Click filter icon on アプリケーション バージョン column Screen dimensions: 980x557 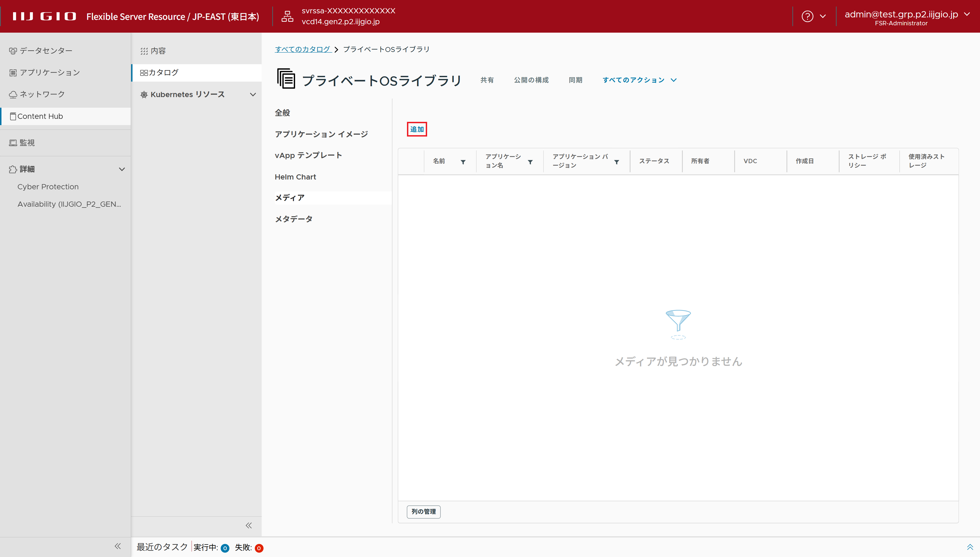coord(616,162)
